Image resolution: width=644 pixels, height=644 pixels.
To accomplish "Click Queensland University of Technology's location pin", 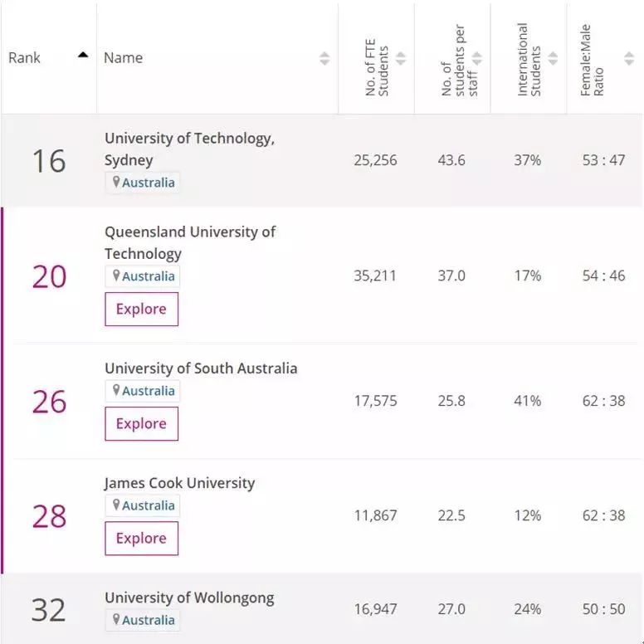I will point(116,276).
